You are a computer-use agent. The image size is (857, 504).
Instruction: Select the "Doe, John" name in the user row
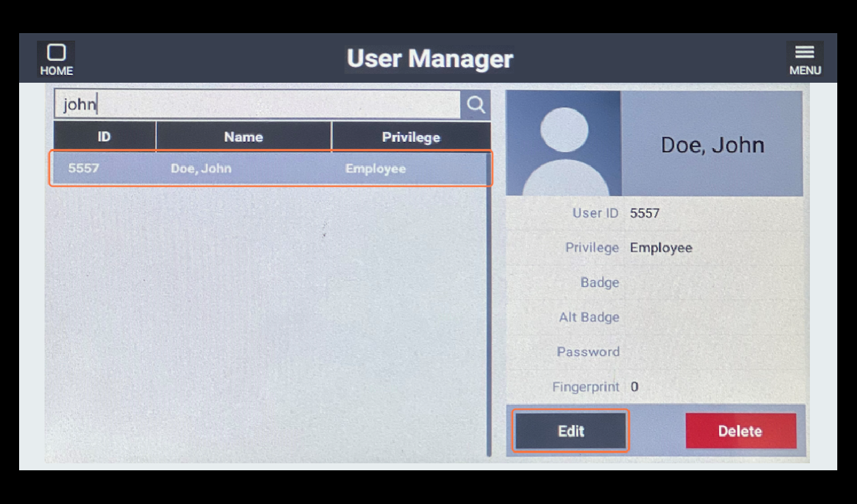[x=201, y=169]
